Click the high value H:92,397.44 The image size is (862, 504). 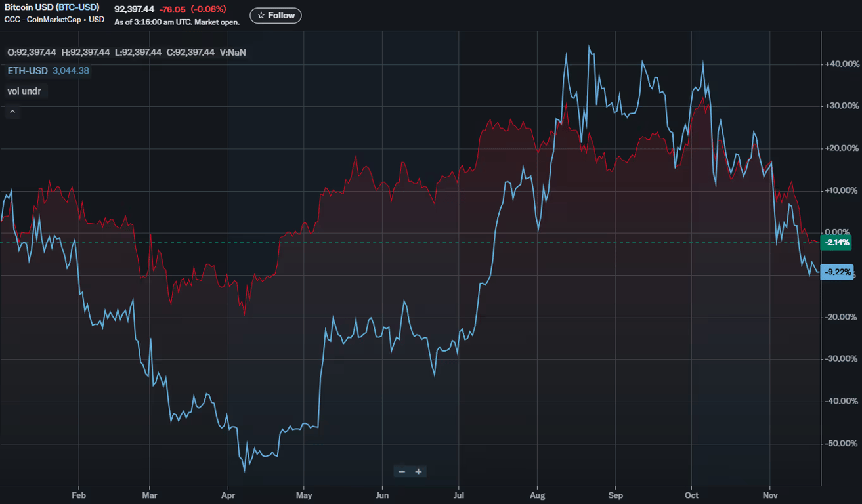(x=85, y=52)
